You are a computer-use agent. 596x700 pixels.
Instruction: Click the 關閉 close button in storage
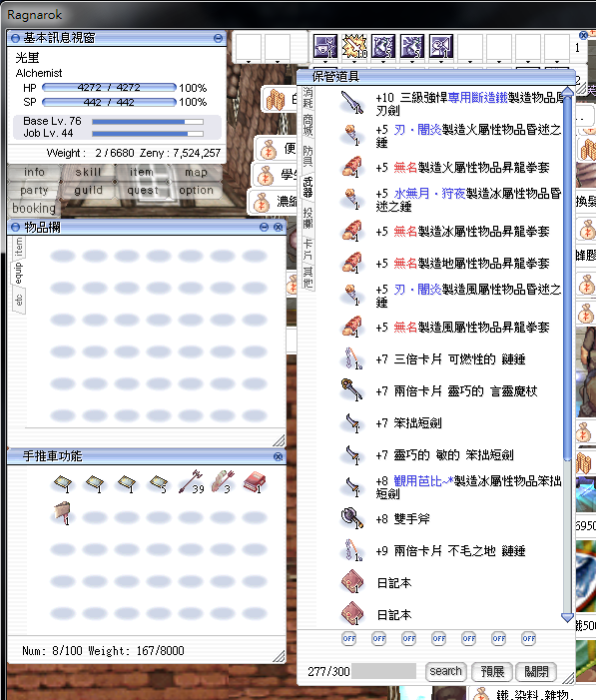coord(536,671)
